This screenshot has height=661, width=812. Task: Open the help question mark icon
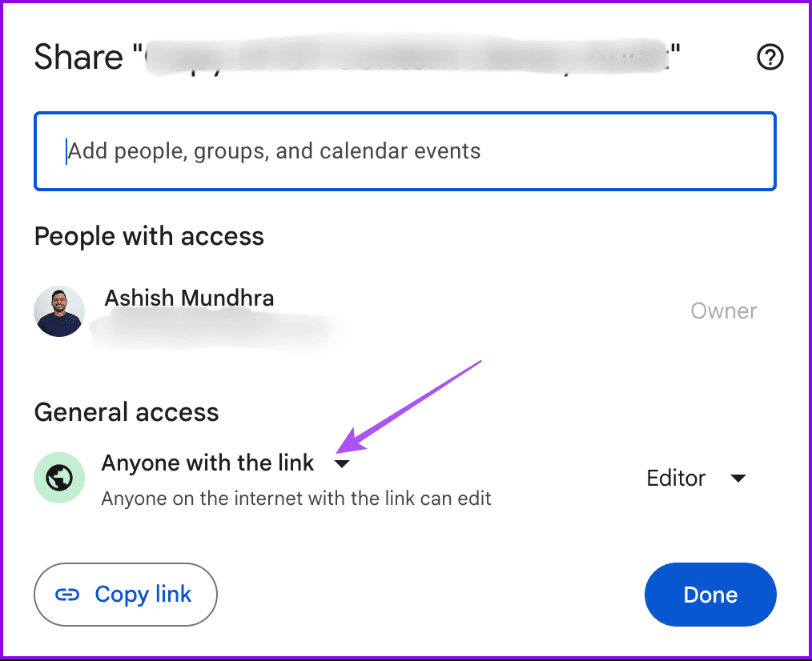(770, 57)
